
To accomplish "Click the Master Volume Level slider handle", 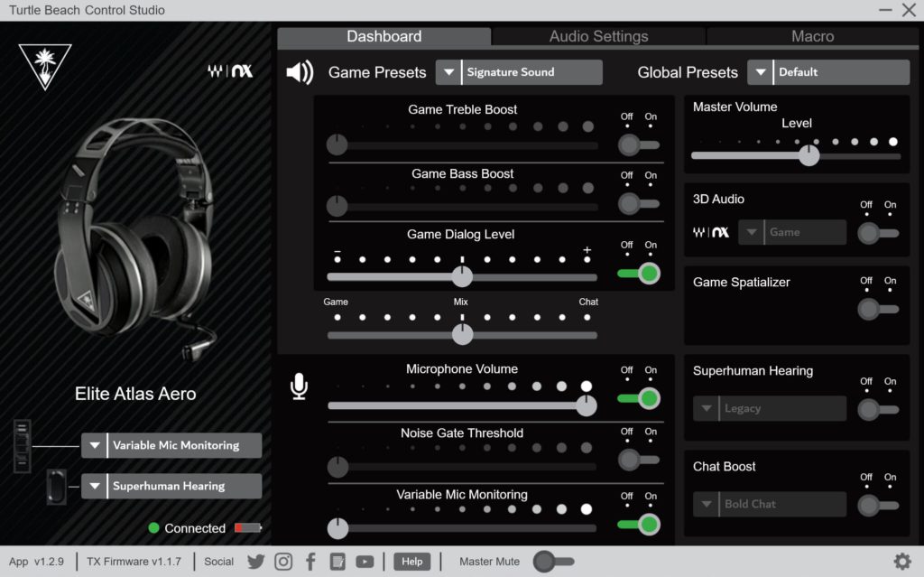I will pos(809,155).
